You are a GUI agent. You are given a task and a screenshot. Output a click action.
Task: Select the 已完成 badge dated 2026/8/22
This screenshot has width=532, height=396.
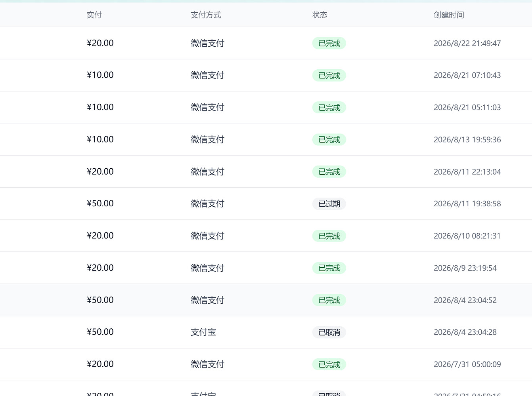[x=329, y=43]
